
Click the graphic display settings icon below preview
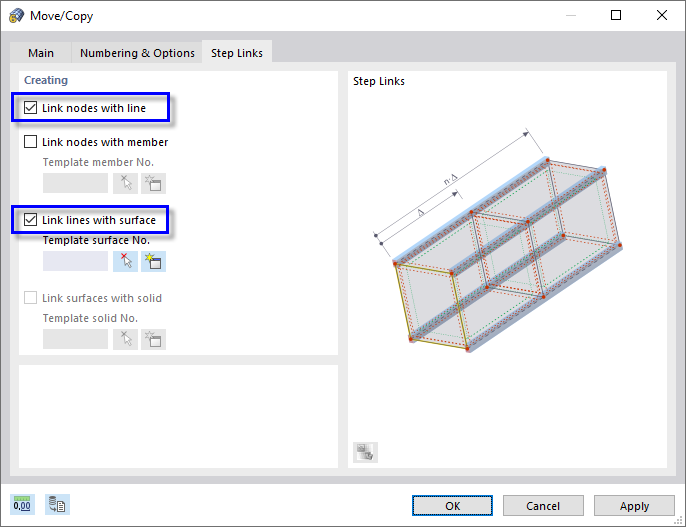tap(365, 452)
